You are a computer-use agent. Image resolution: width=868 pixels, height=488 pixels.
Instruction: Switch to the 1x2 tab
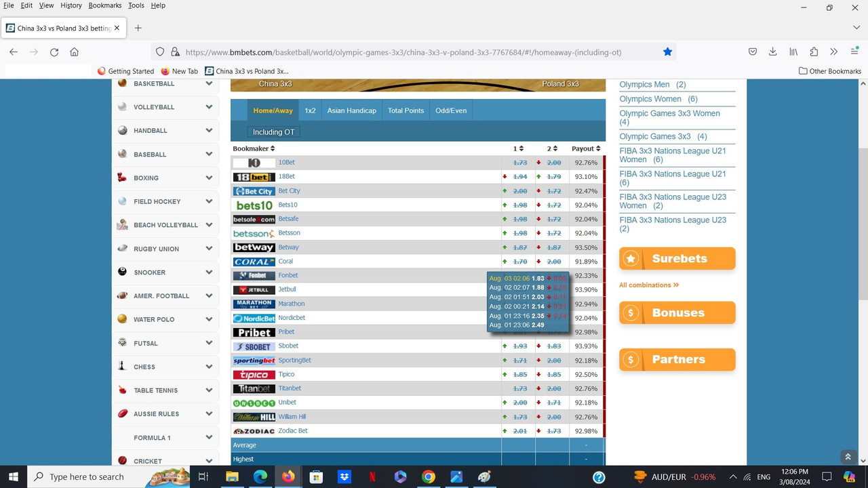(x=310, y=110)
